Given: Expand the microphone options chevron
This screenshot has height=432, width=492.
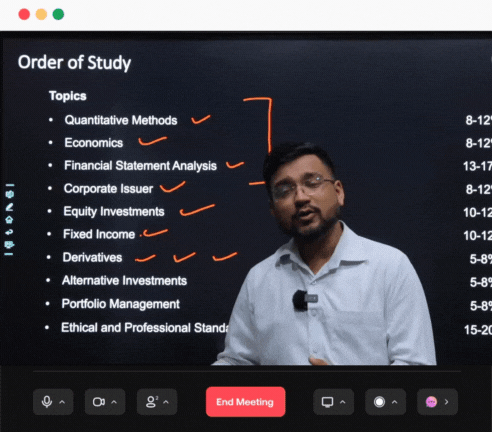Looking at the screenshot, I should [62, 402].
